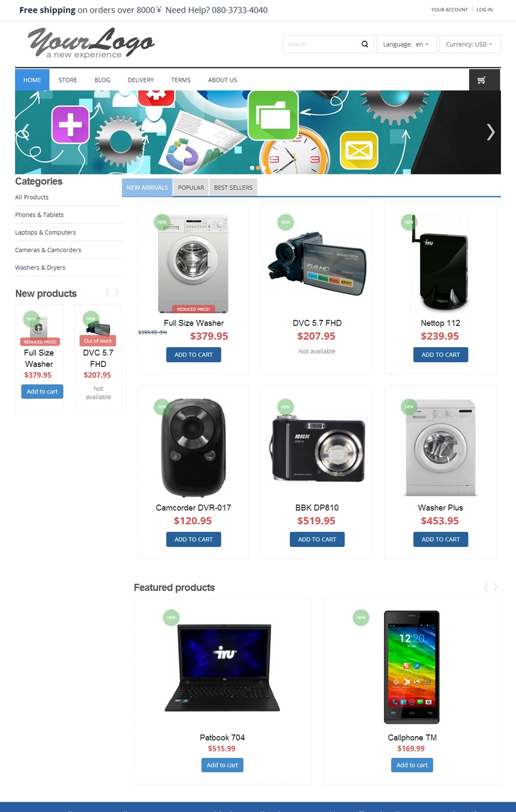Image resolution: width=516 pixels, height=812 pixels.
Task: Open the Language dropdown
Action: pyautogui.click(x=407, y=44)
